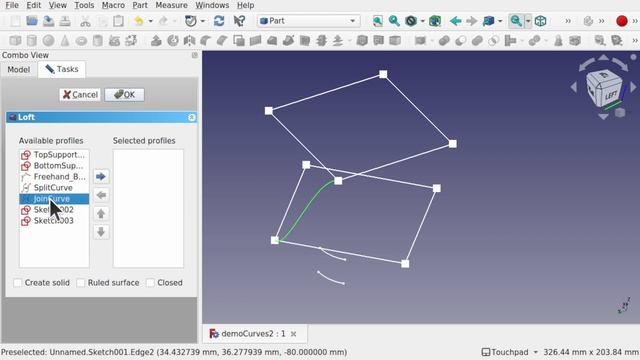Switch to the Model tab
Screen dimensions: 640x360
pos(19,69)
